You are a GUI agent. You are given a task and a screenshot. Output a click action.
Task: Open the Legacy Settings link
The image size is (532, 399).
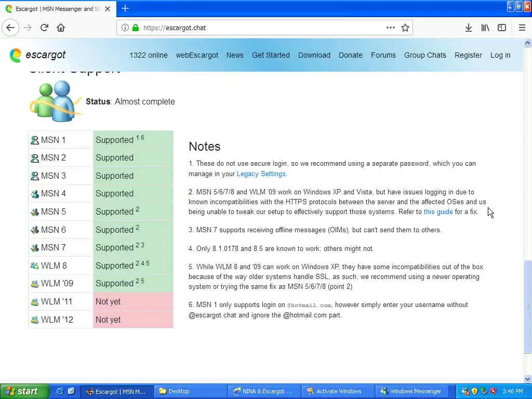pos(261,174)
